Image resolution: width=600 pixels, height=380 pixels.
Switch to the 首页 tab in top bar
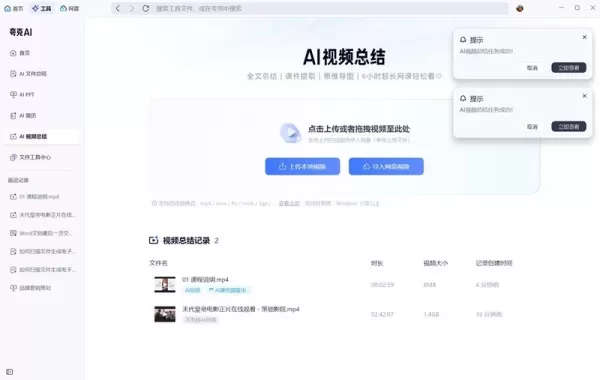[x=13, y=8]
